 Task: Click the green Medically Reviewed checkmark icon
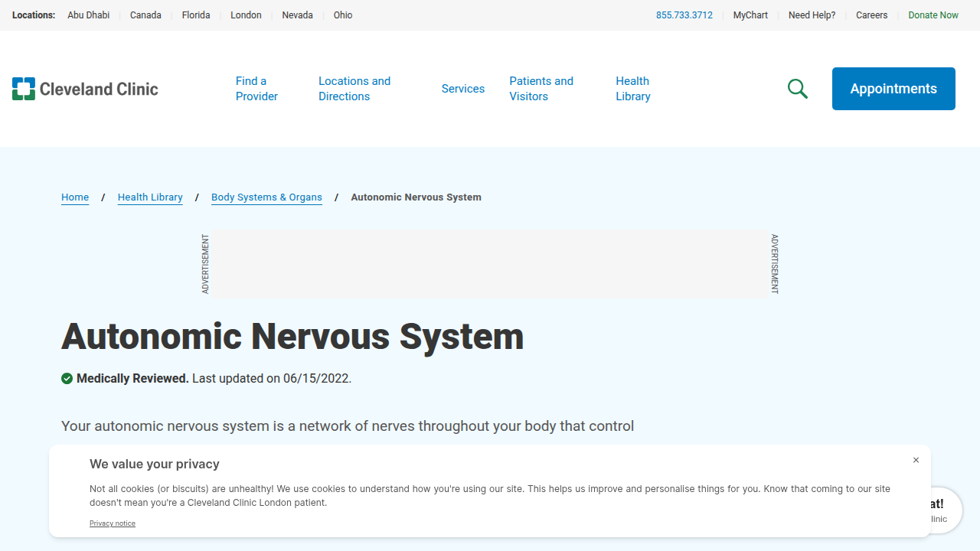[x=67, y=378]
